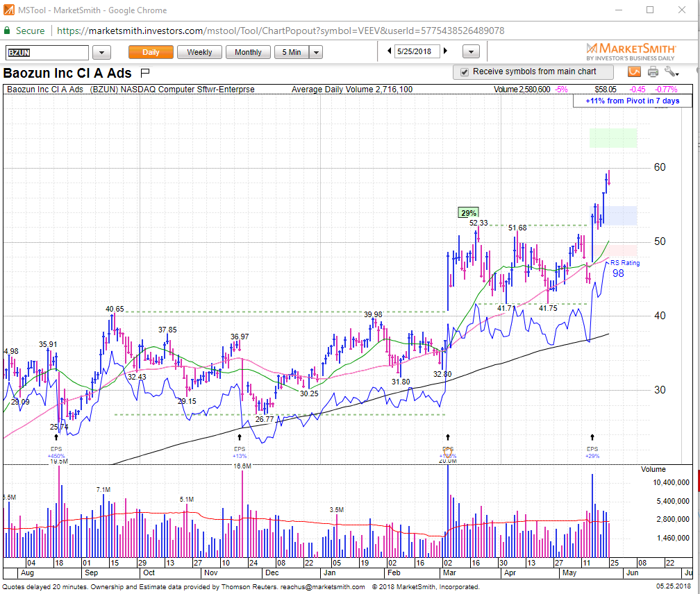This screenshot has width=700, height=594.
Task: Switch to the Monthly chart interval
Action: [248, 52]
